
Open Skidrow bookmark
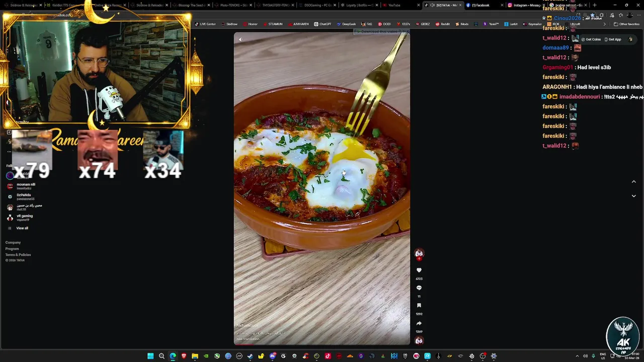(229, 24)
